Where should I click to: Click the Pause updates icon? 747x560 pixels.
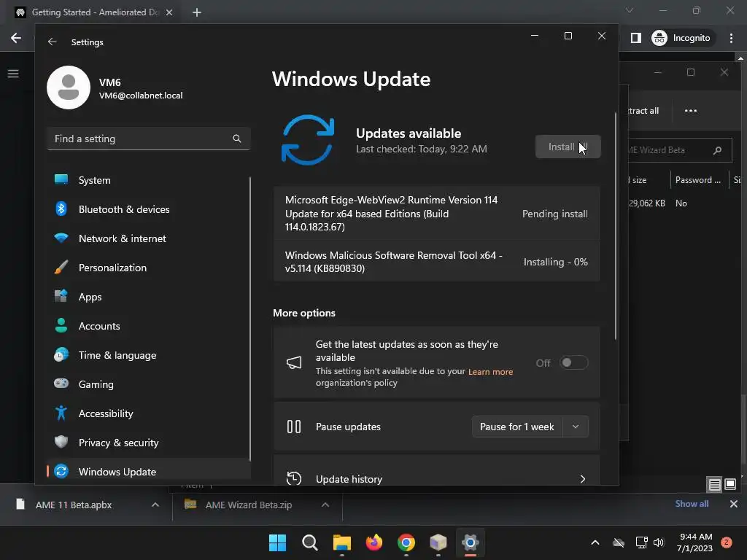tap(294, 427)
